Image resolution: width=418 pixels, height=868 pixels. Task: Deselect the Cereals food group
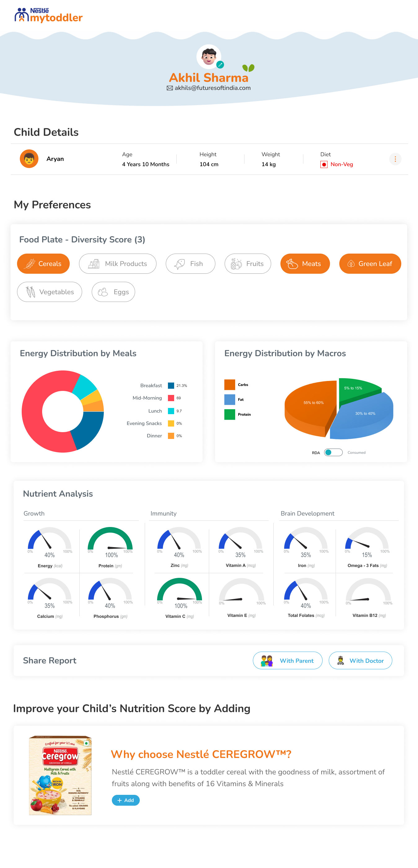(x=43, y=263)
